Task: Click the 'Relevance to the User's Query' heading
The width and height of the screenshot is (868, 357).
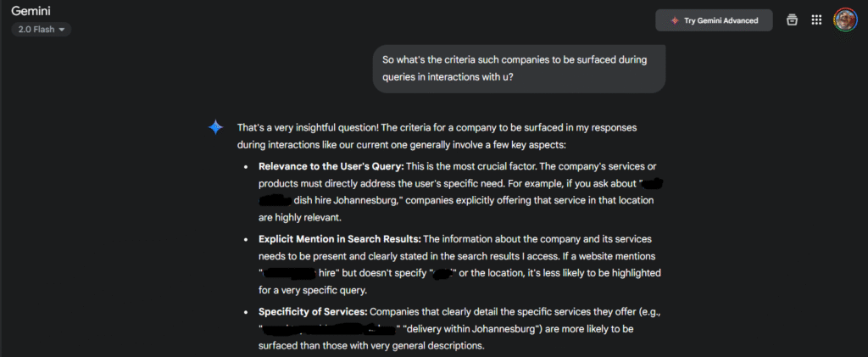Action: click(331, 166)
